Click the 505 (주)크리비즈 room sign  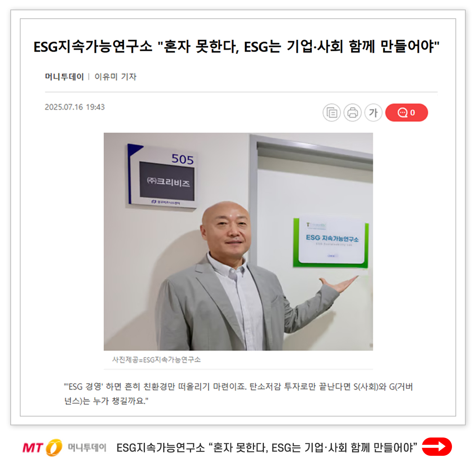coord(162,175)
